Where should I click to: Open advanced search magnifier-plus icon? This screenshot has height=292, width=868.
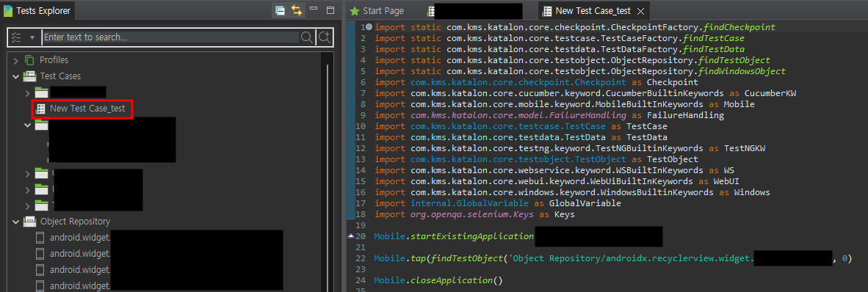[x=325, y=37]
